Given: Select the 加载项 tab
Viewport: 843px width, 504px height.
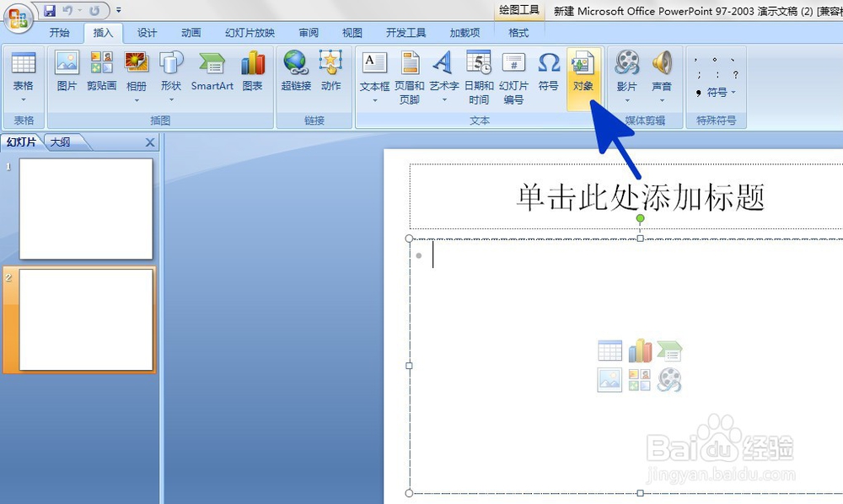Looking at the screenshot, I should click(x=465, y=33).
